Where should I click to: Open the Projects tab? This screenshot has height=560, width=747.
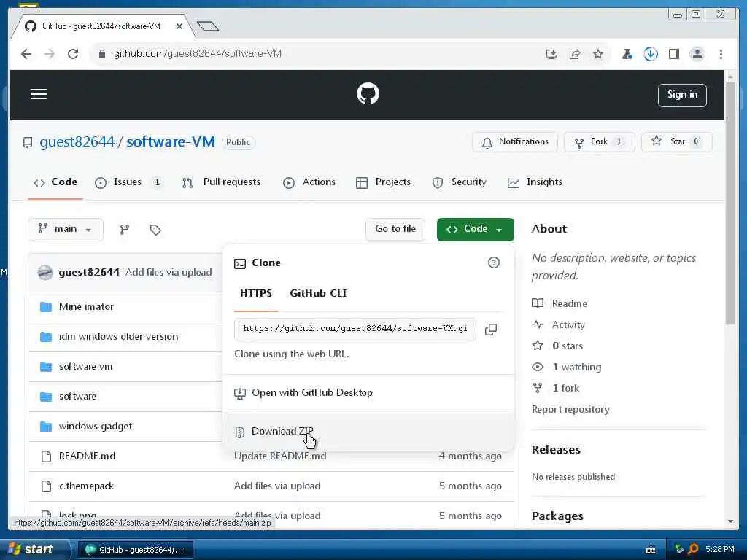383,182
